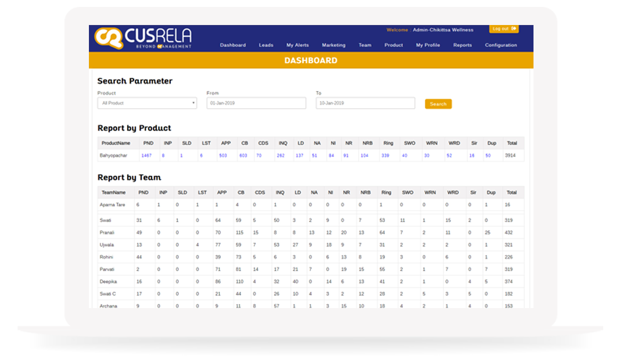Open the PND count 1467 link
624x364 pixels.
[146, 155]
